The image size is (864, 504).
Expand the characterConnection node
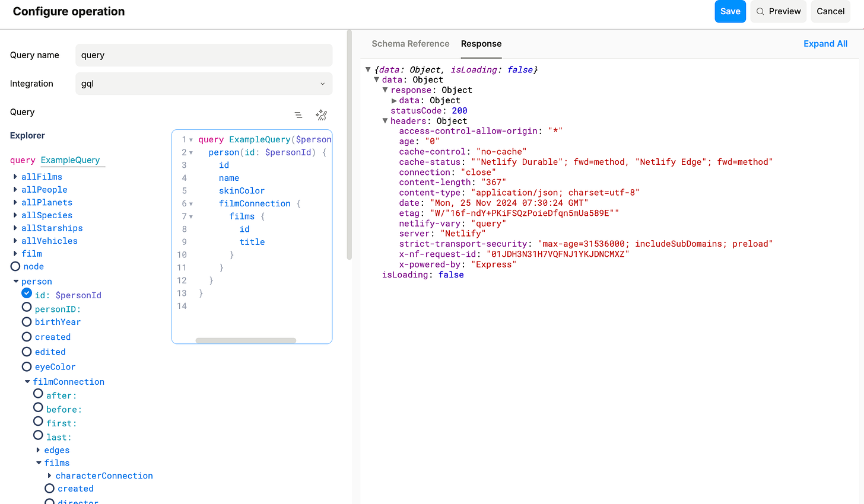[50, 476]
